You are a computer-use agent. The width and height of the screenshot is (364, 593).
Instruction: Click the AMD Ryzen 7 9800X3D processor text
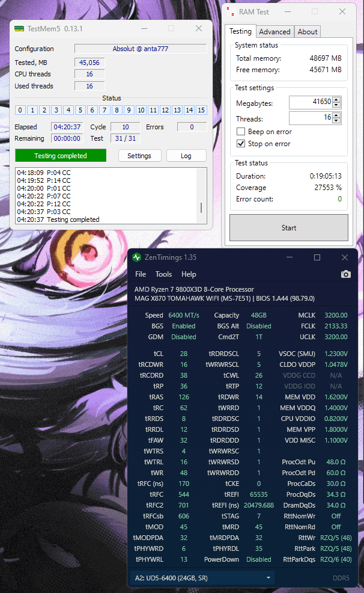point(194,289)
